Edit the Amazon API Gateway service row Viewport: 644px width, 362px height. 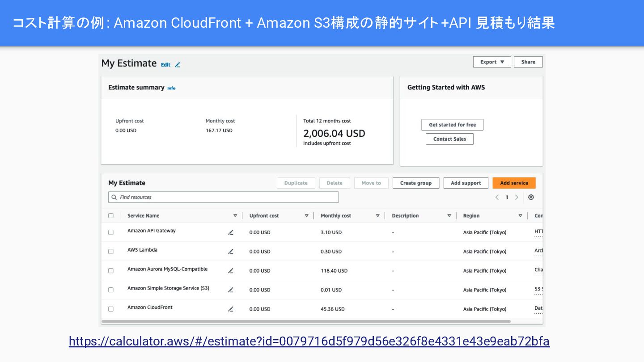tap(231, 232)
